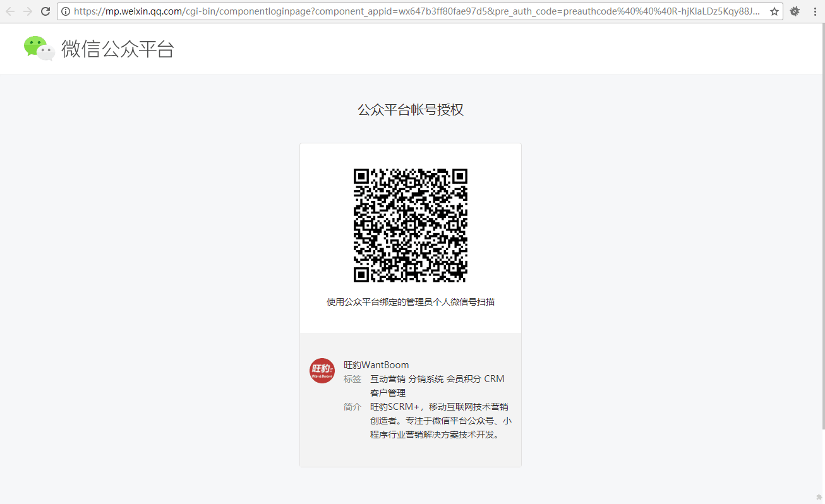Click the 标签 label
This screenshot has width=825, height=504.
click(x=352, y=379)
